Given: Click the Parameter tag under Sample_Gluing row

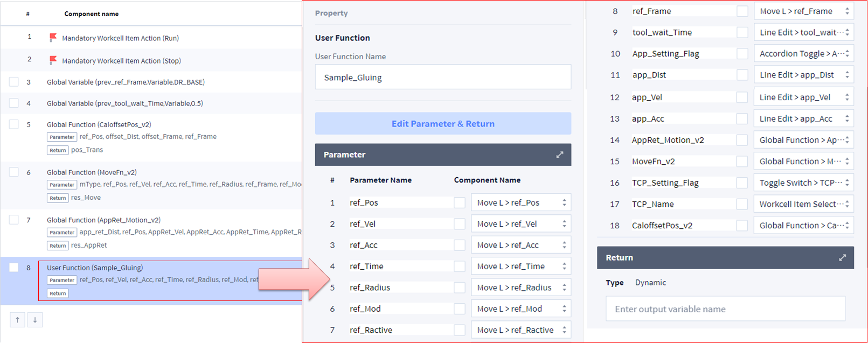Looking at the screenshot, I should point(62,280).
